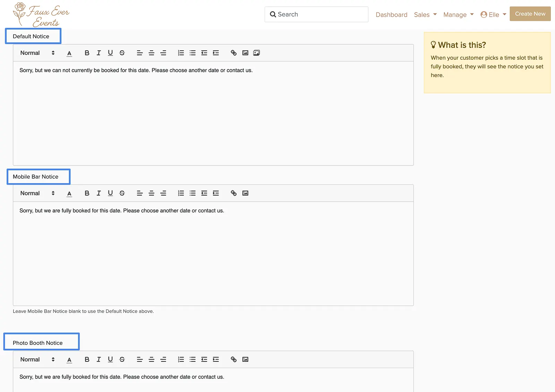Image resolution: width=555 pixels, height=392 pixels.
Task: Click the Create New button
Action: click(x=530, y=14)
